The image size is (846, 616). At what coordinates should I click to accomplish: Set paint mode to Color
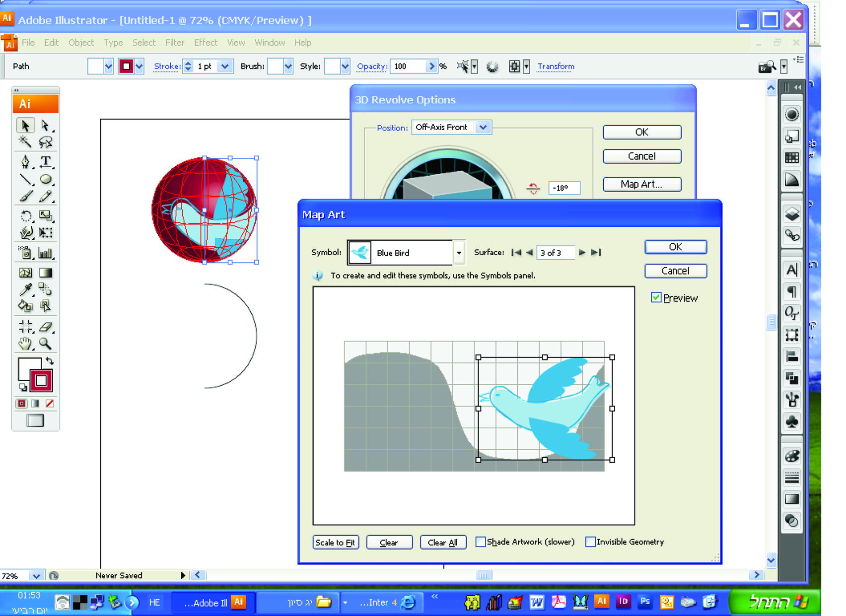click(x=21, y=404)
